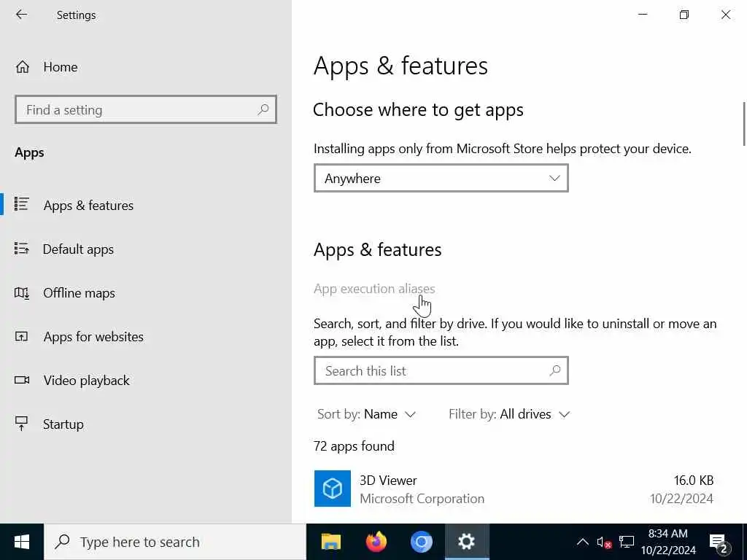This screenshot has width=747, height=560.
Task: Click the Home house icon
Action: (x=23, y=66)
